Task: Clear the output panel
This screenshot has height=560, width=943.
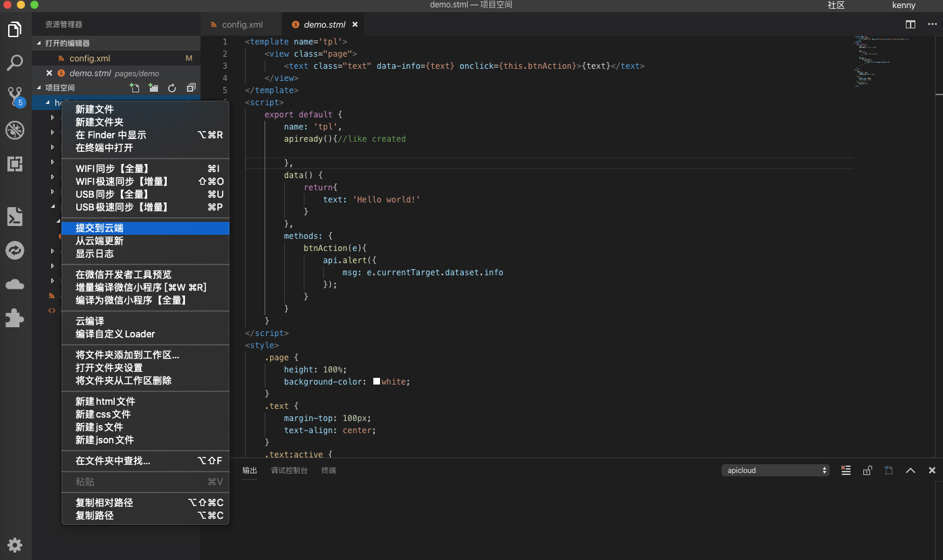Action: coord(846,470)
